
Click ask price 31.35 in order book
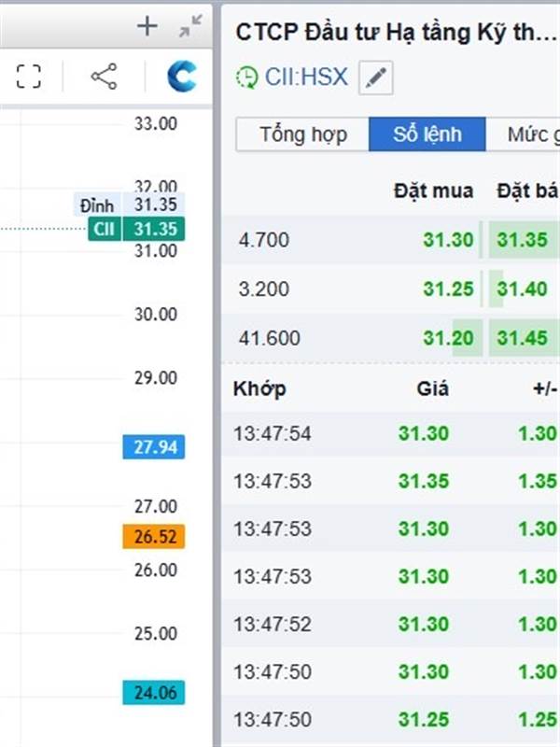[522, 240]
